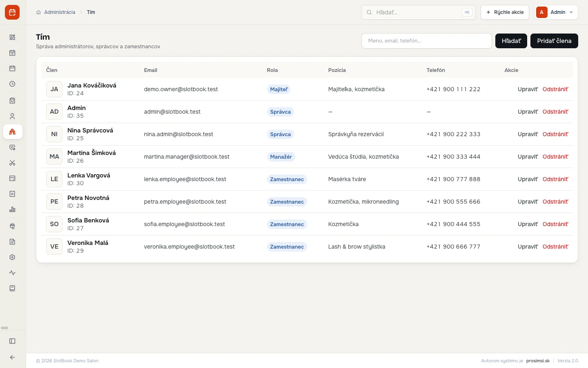Click Odstrániť for Sofia Benková
This screenshot has height=368, width=588.
(x=555, y=224)
